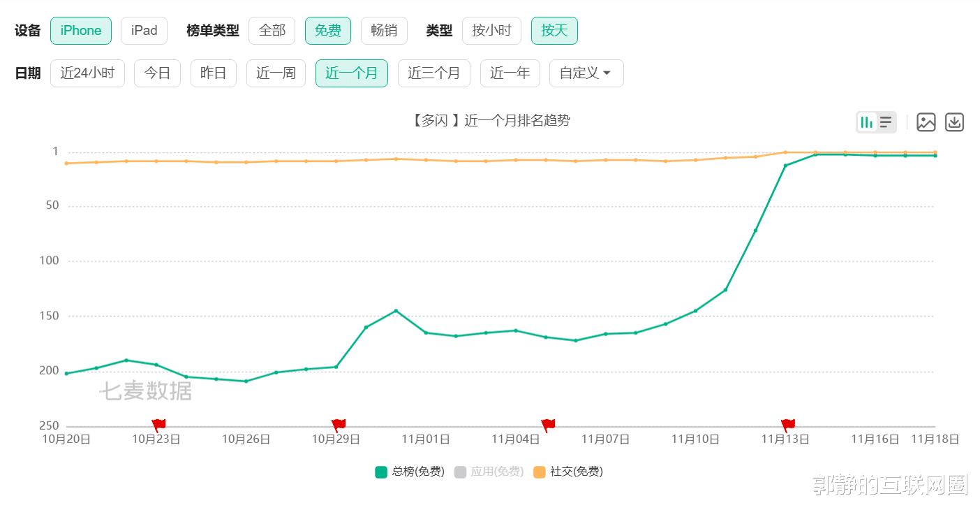
Task: Toggle 社交(免费) series in legend
Action: pyautogui.click(x=568, y=472)
